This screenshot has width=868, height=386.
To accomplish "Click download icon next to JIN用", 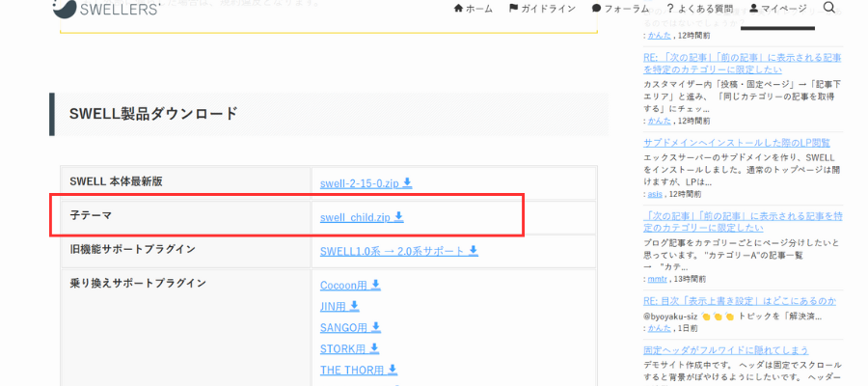I will (354, 306).
